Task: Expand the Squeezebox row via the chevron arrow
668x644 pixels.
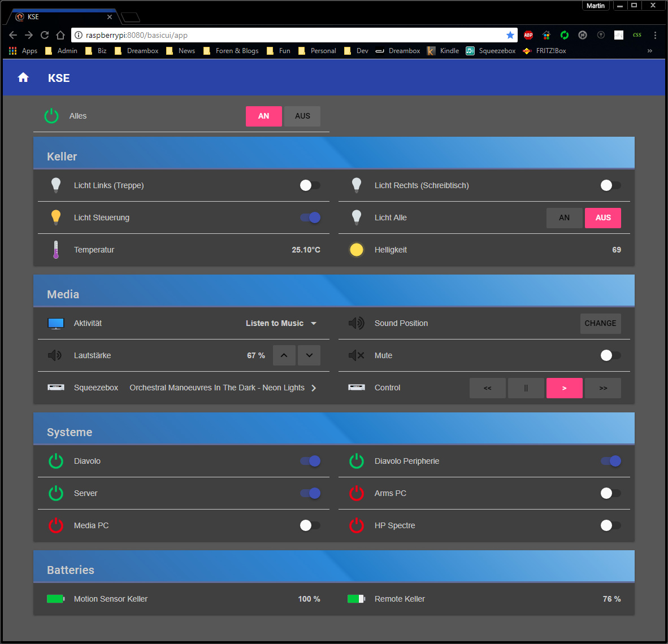Action: (314, 388)
